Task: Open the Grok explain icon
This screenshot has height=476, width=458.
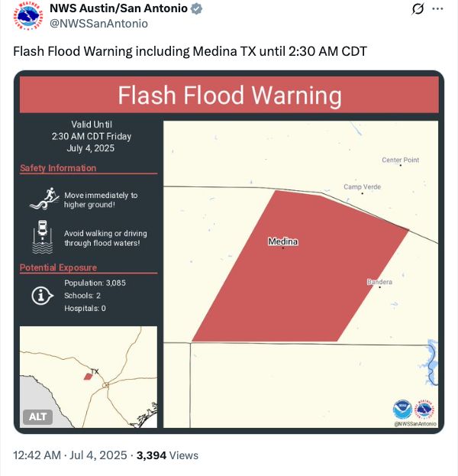Action: 418,9
